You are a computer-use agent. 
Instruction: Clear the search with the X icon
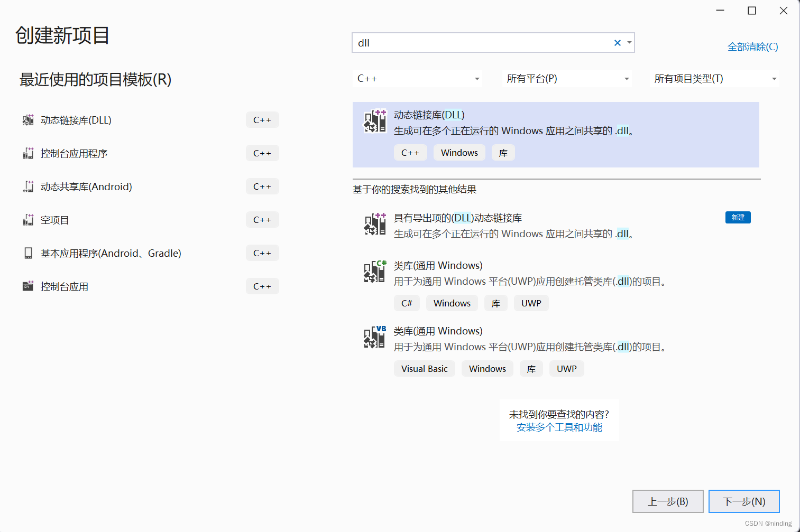[617, 42]
